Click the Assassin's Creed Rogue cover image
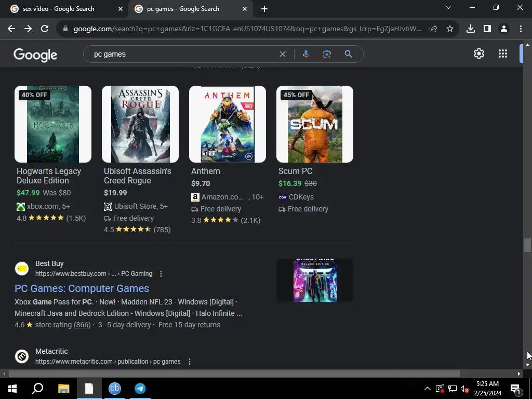The height and width of the screenshot is (399, 532). [140, 124]
